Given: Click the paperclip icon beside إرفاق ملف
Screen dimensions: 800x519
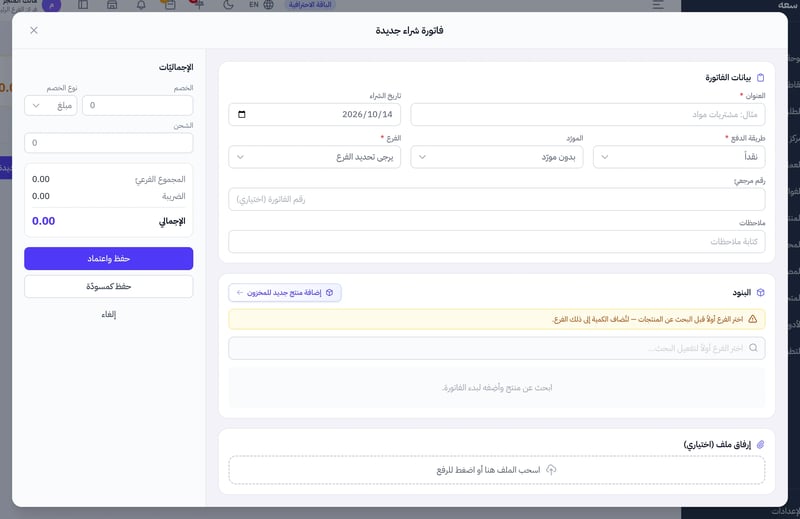Looking at the screenshot, I should click(x=760, y=444).
